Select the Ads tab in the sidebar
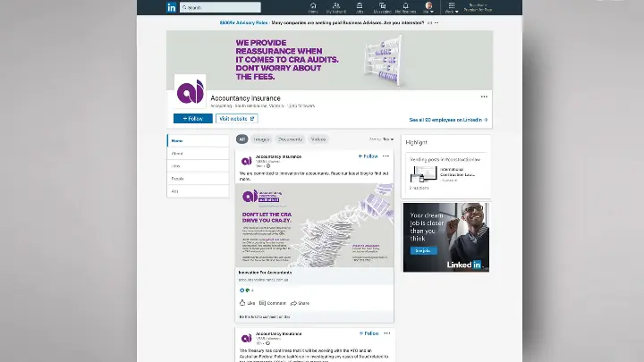This screenshot has height=362, width=644. [x=198, y=191]
